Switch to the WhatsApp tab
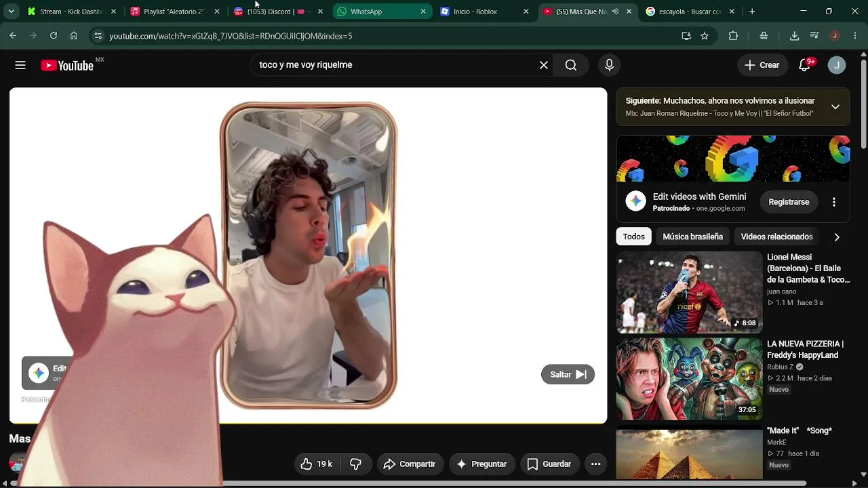The image size is (868, 488). [382, 12]
